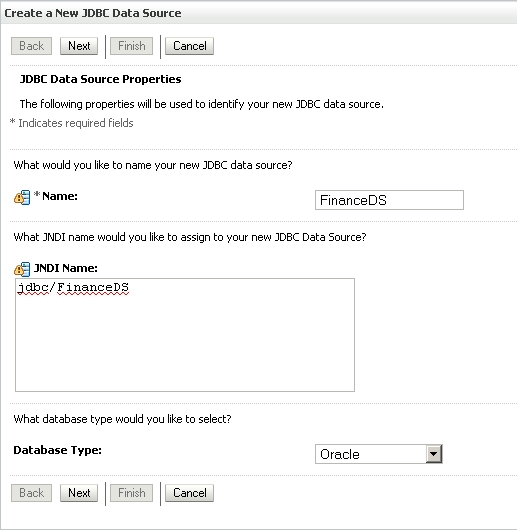Focus the Name field containing FinanceDS
Image resolution: width=517 pixels, height=530 pixels.
pyautogui.click(x=389, y=200)
